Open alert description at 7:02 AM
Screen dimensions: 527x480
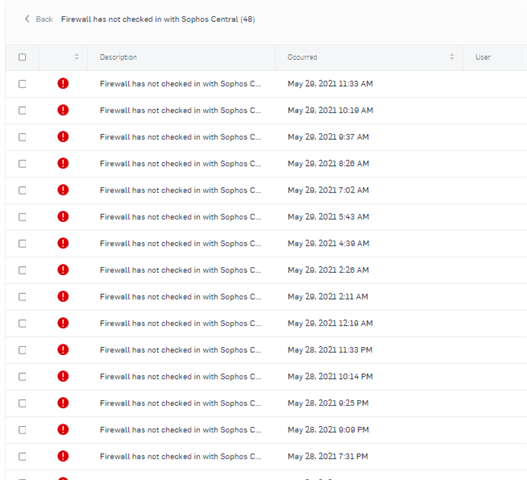(x=180, y=190)
